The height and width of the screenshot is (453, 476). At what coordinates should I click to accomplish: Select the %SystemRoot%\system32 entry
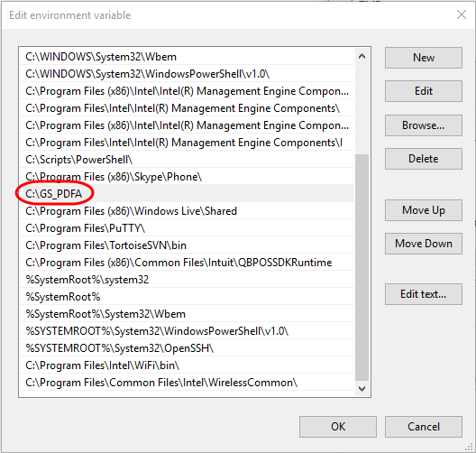pos(187,280)
